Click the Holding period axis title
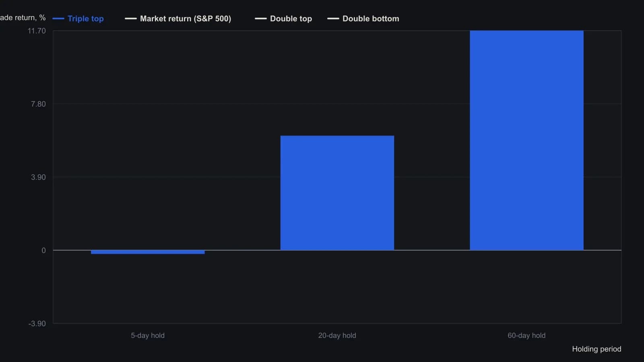 (x=597, y=349)
